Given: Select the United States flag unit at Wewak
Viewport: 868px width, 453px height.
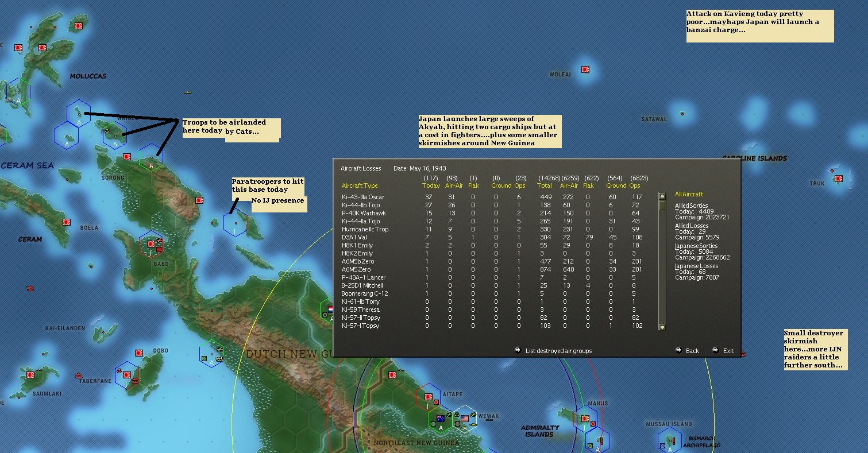Looking at the screenshot, I should click(465, 419).
